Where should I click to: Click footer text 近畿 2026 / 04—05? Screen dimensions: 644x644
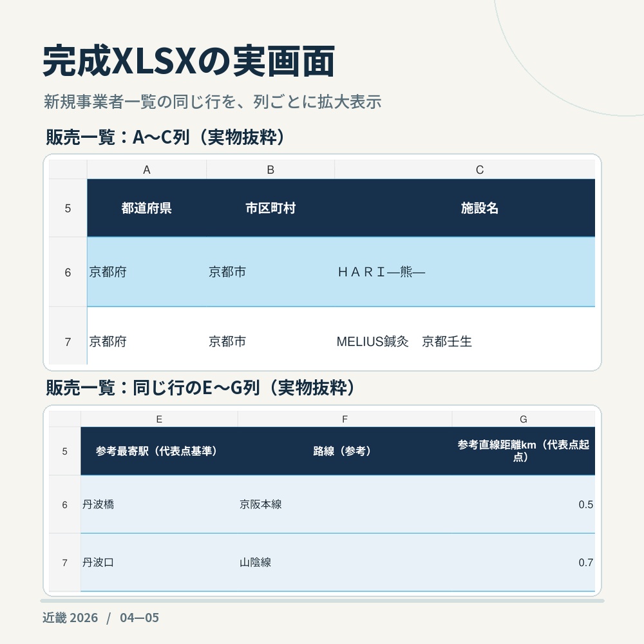tap(100, 618)
